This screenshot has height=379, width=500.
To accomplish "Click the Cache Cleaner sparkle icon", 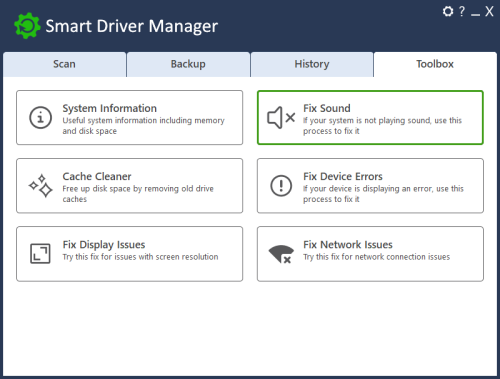I will 41,185.
